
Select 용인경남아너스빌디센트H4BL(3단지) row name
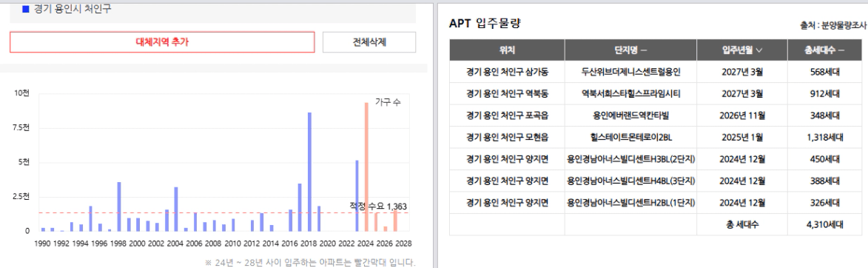pyautogui.click(x=630, y=181)
